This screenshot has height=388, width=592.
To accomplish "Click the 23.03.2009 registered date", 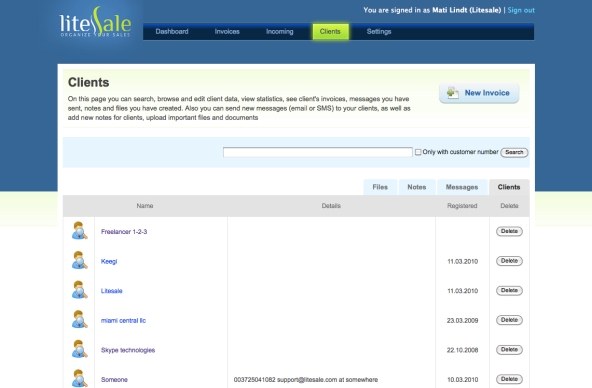I will (x=462, y=320).
